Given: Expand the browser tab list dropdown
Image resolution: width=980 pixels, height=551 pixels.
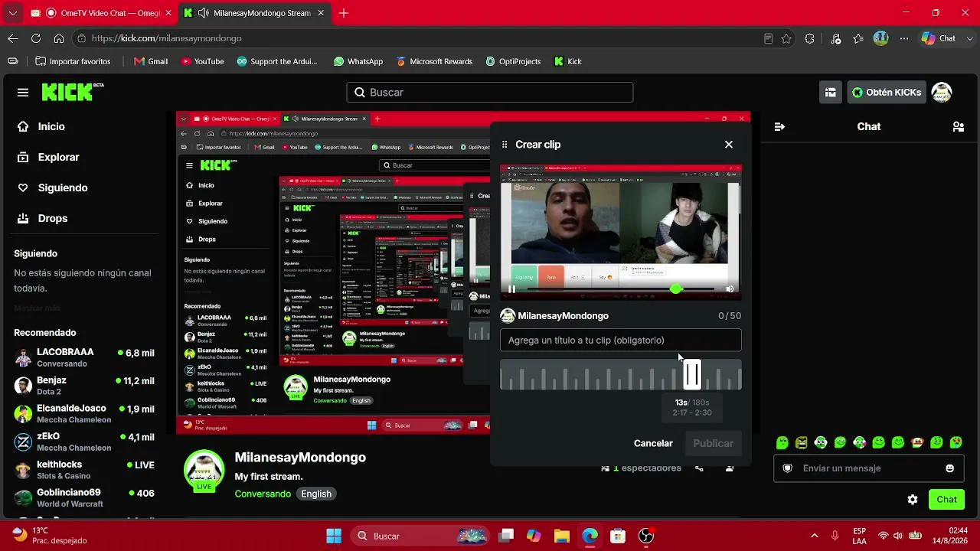Looking at the screenshot, I should [12, 13].
